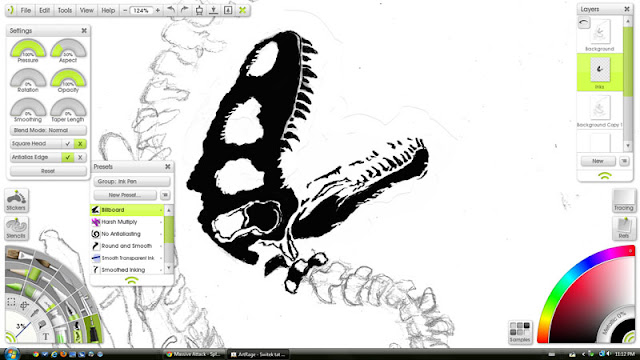Click the New Preset... button
This screenshot has width=640, height=360.
tap(125, 195)
